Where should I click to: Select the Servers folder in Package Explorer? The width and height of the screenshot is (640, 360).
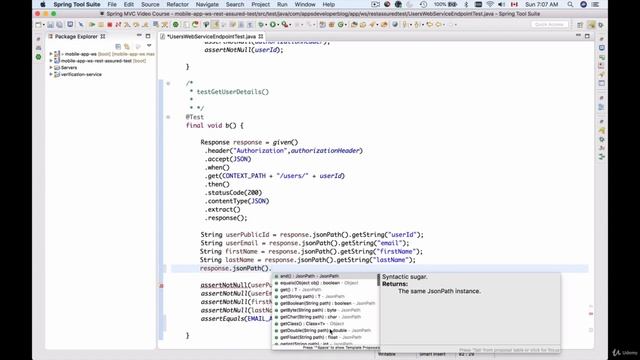(69, 68)
